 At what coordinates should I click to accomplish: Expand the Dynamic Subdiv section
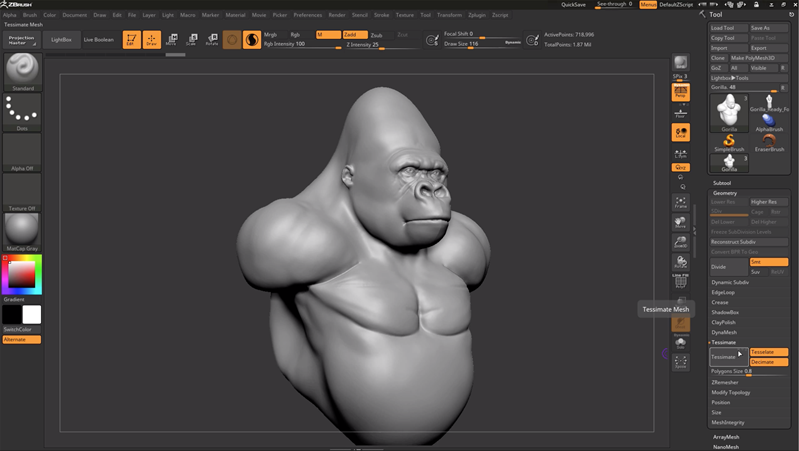730,282
